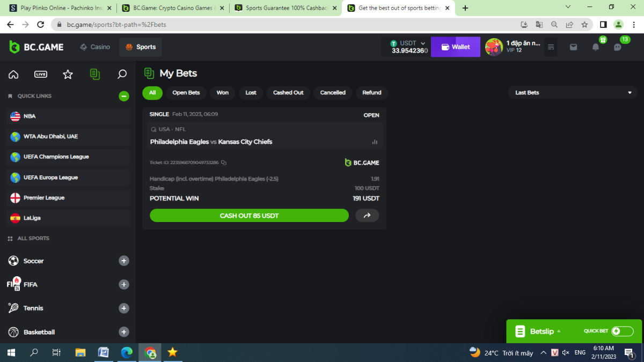Open the mail inbox icon
This screenshot has height=362, width=644.
coord(573,47)
